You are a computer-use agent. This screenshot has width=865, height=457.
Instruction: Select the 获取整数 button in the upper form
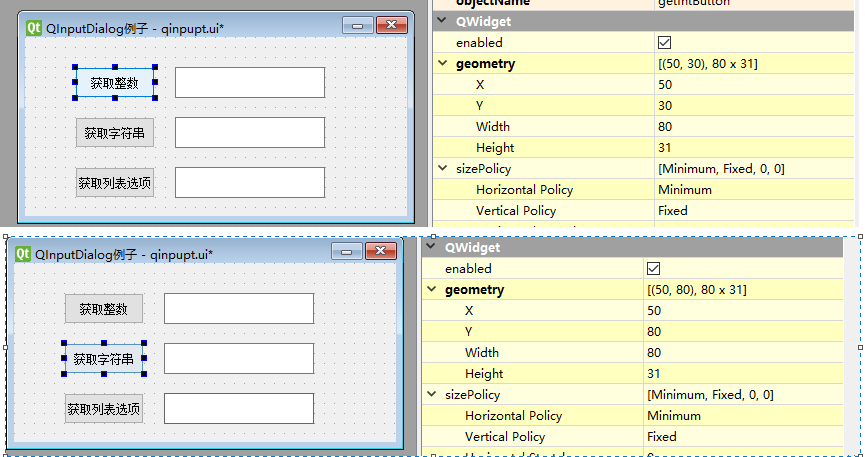tap(114, 83)
